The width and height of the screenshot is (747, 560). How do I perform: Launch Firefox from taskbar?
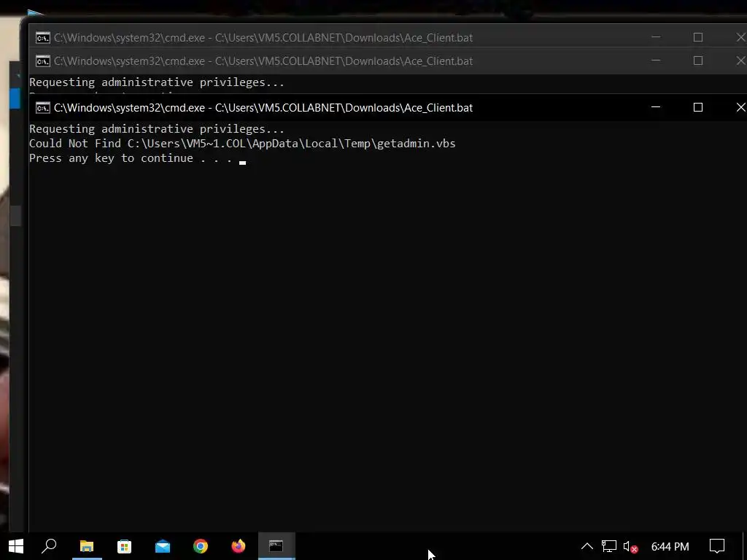click(x=239, y=546)
